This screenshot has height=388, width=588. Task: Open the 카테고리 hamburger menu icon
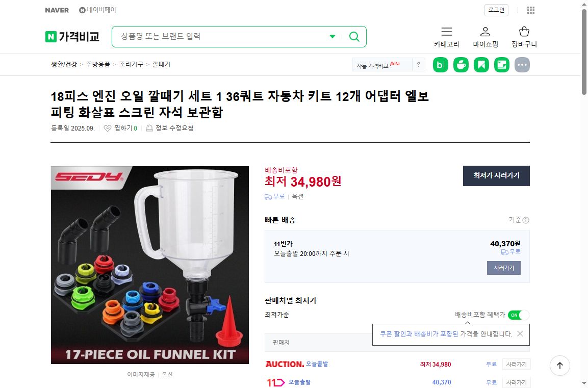(x=446, y=31)
